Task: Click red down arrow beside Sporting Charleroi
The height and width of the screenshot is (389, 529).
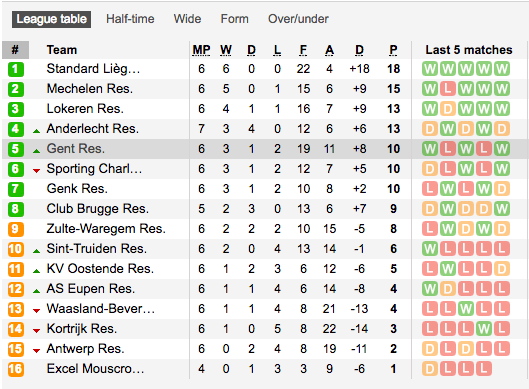Action: coord(36,171)
